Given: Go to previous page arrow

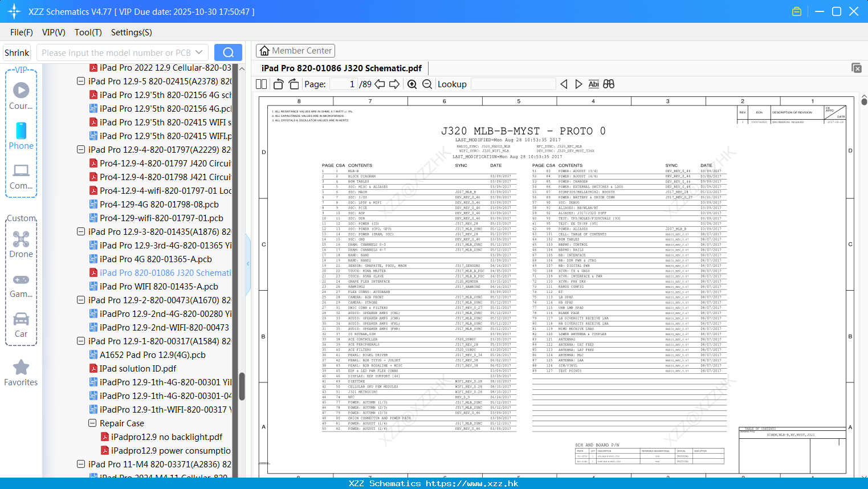Looking at the screenshot, I should 380,84.
